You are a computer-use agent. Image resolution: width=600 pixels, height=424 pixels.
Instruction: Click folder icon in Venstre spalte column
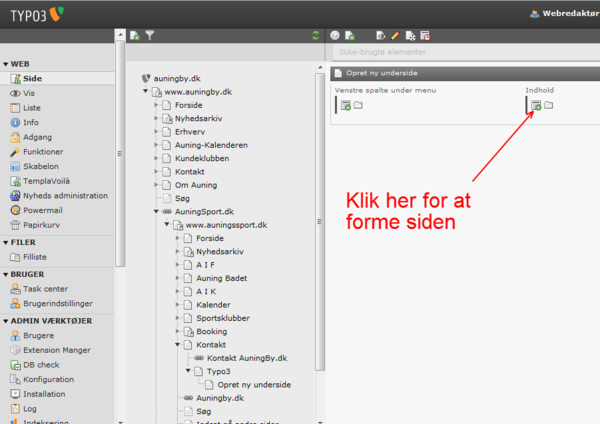[x=358, y=105]
